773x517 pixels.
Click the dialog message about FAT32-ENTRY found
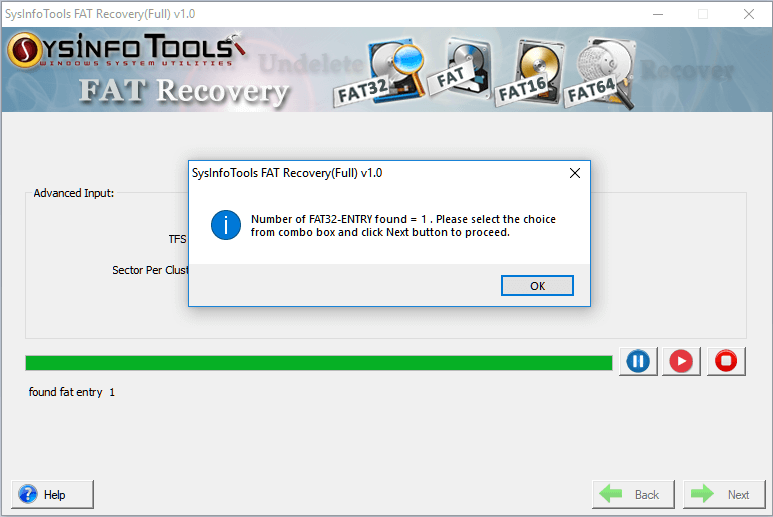click(403, 226)
